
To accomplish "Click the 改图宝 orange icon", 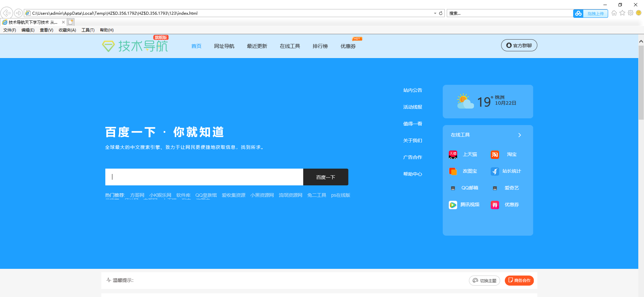I will [x=453, y=171].
